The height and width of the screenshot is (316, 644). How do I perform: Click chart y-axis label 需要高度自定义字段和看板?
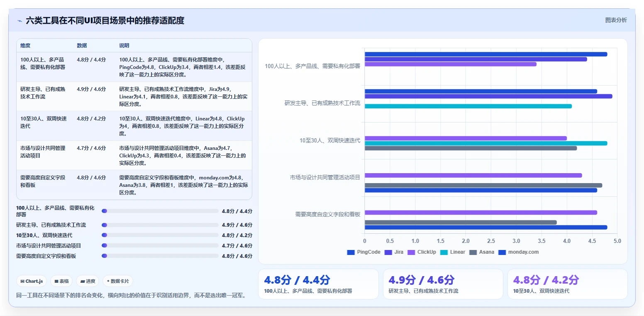[x=327, y=214]
